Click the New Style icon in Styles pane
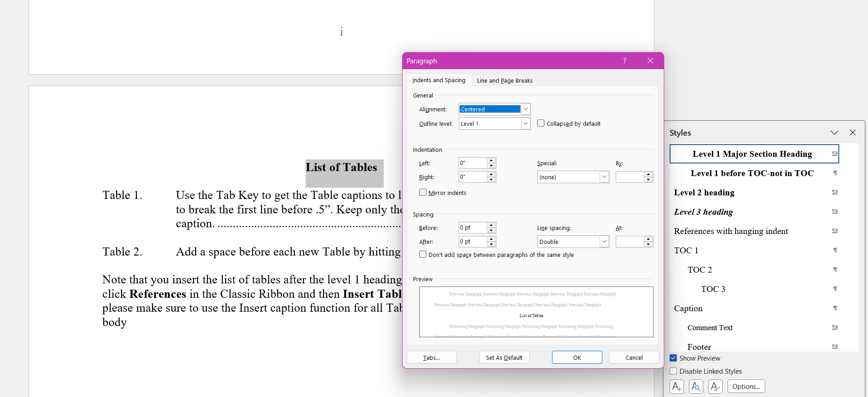 [677, 386]
